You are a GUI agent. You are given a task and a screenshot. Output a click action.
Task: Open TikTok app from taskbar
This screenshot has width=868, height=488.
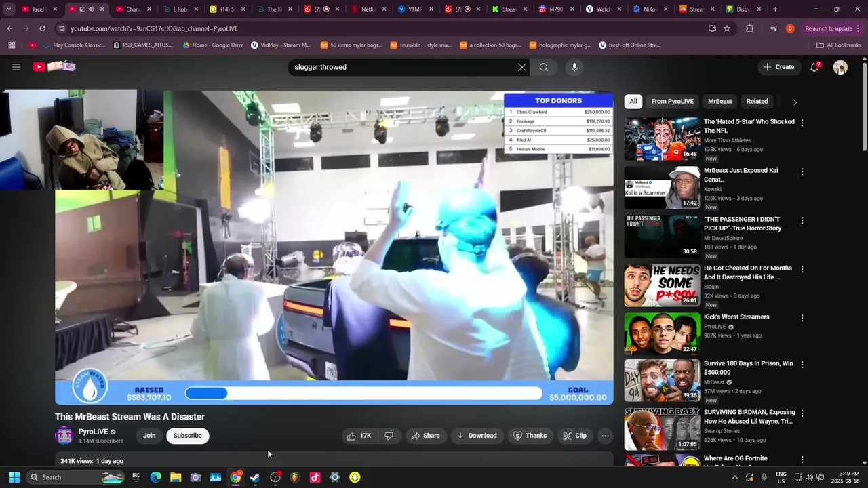tap(315, 477)
